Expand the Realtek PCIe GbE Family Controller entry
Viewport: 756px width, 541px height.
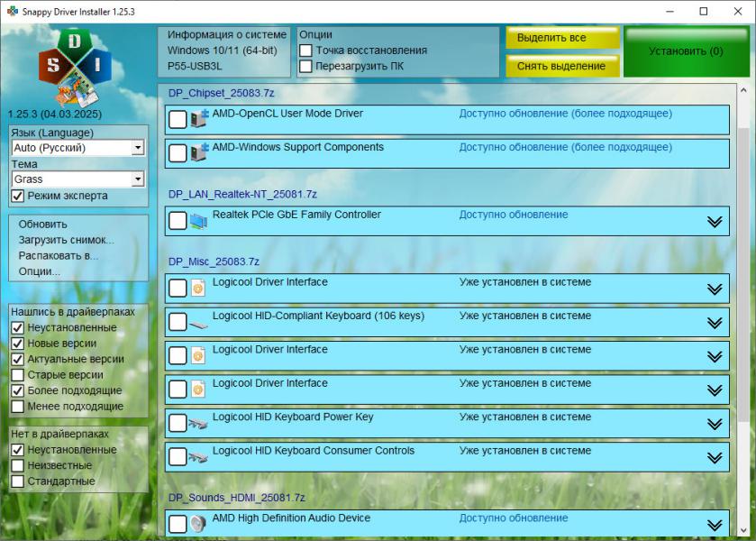tap(715, 222)
